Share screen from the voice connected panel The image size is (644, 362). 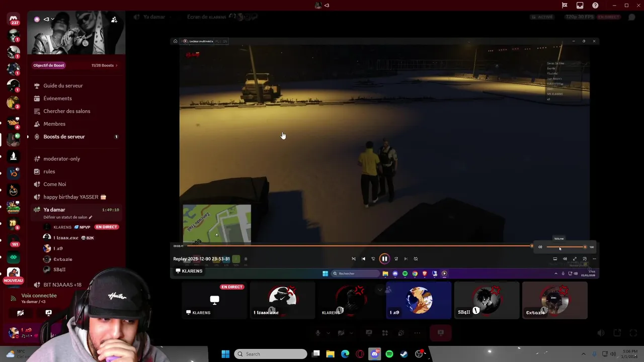click(48, 313)
